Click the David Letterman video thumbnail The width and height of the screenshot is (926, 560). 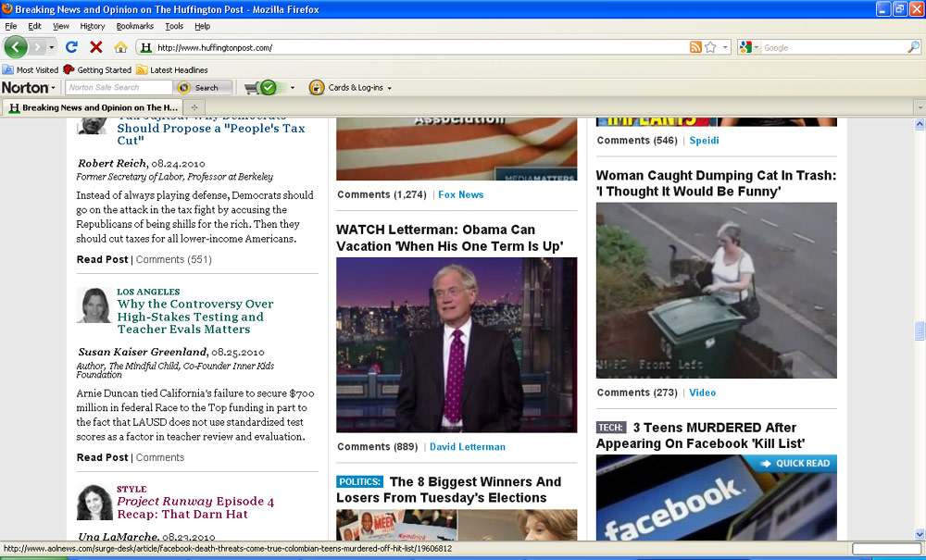pos(457,345)
